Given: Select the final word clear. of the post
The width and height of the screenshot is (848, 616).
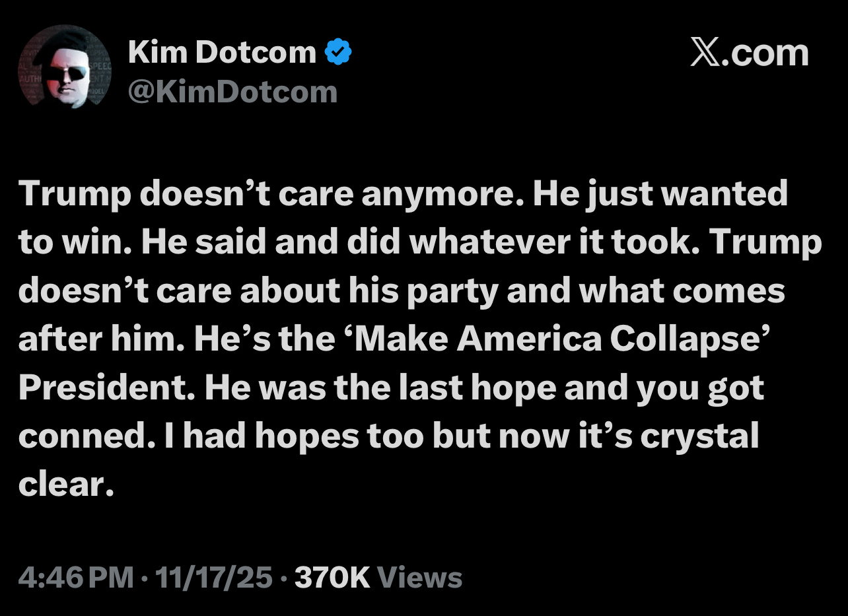Looking at the screenshot, I should coord(61,484).
